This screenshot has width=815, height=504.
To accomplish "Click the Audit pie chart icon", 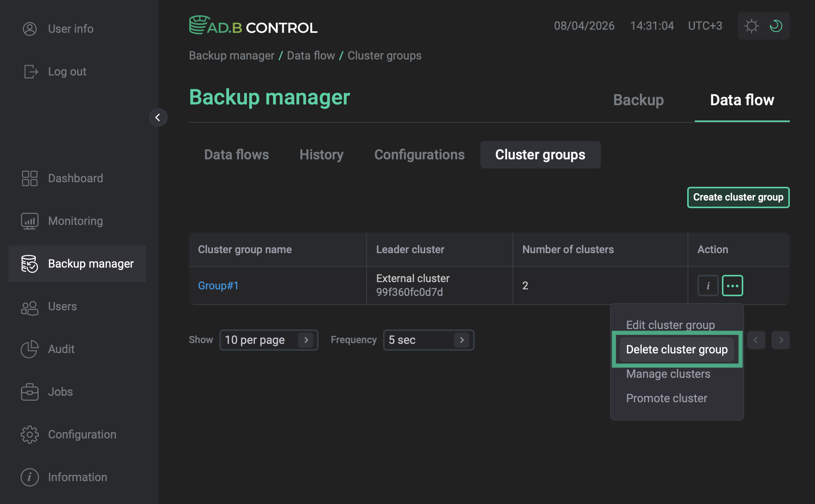I will coord(30,349).
